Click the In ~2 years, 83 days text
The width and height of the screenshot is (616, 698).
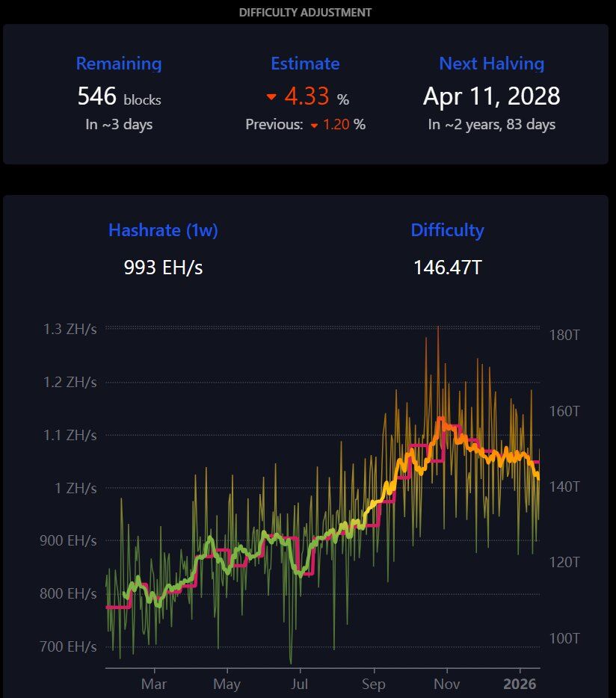point(491,125)
